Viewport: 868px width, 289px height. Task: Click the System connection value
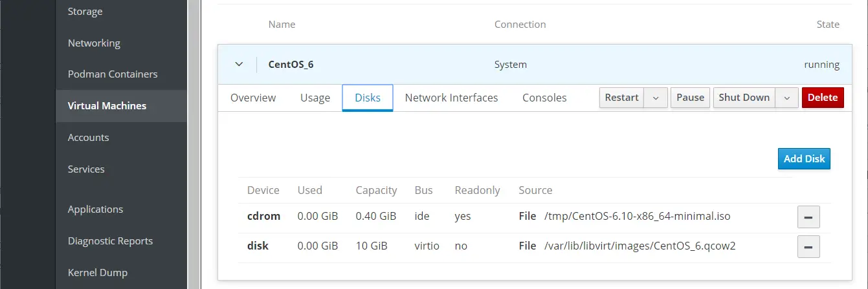point(511,65)
